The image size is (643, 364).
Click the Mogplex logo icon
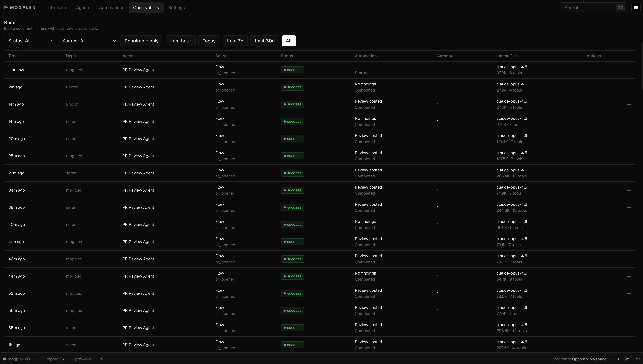[5, 7]
